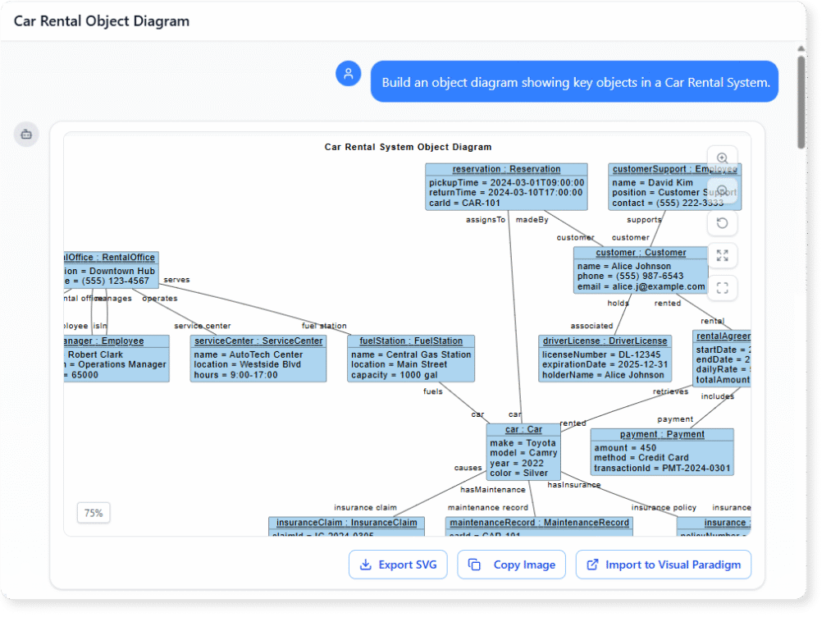840x622 pixels.
Task: Click the zoom in magnifier icon
Action: pos(723,158)
